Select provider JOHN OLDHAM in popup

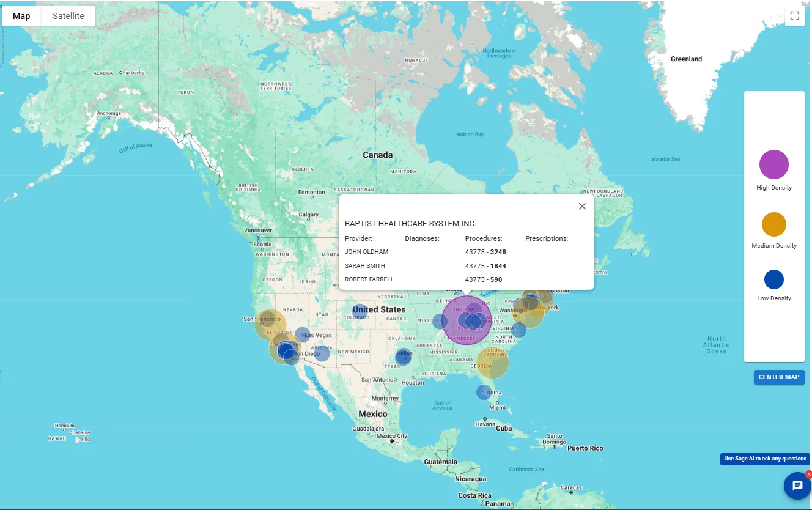pos(366,252)
